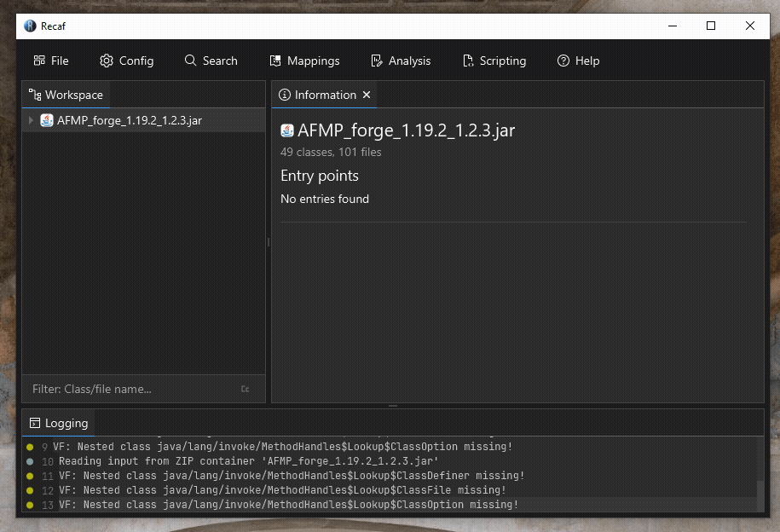Open the Search menu
This screenshot has width=780, height=532.
211,61
